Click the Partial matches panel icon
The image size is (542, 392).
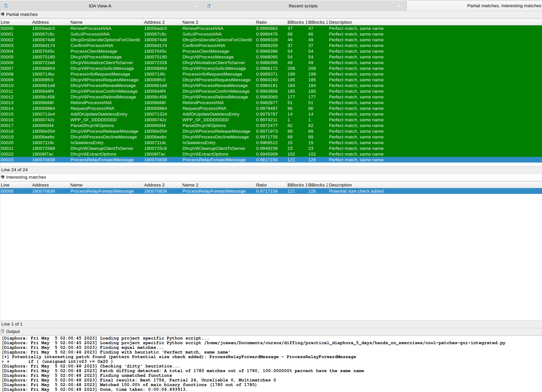tap(3, 14)
